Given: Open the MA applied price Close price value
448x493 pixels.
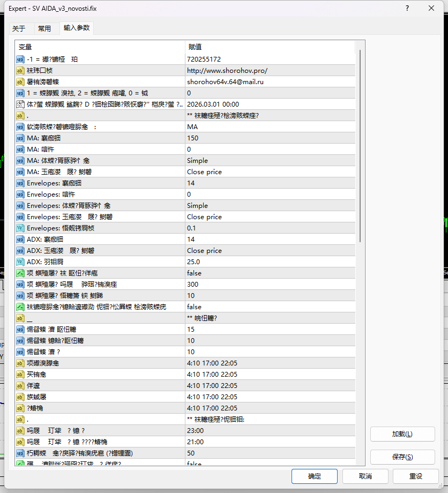Looking at the screenshot, I should tap(271, 172).
